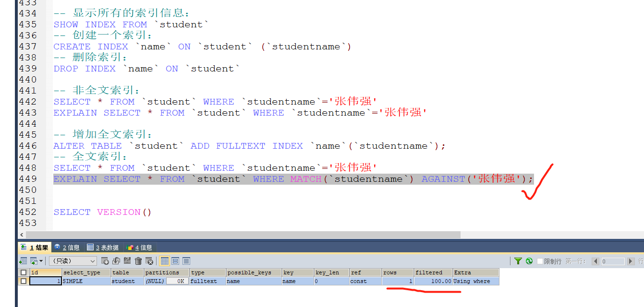
Task: Click the previous page arrow near 第一行
Action: (596, 261)
